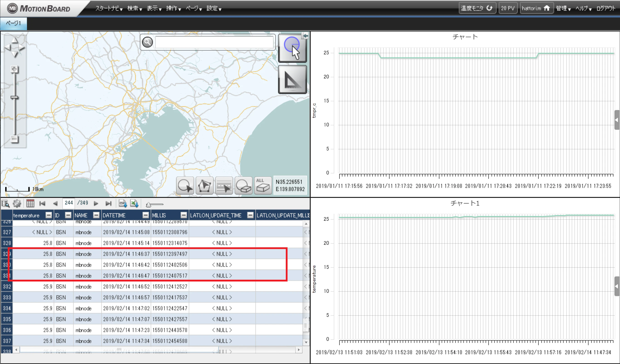Zoom in with the map plus button
The image size is (620, 364).
[14, 69]
